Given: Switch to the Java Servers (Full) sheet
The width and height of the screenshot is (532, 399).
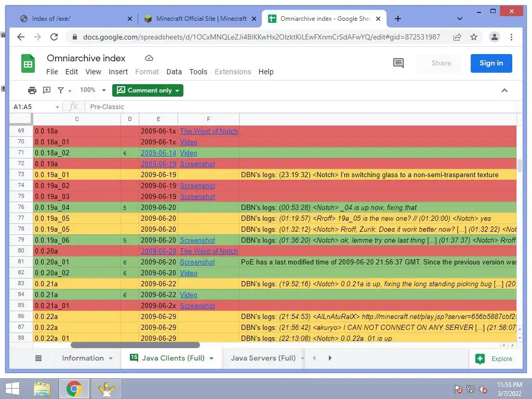Looking at the screenshot, I should [263, 358].
